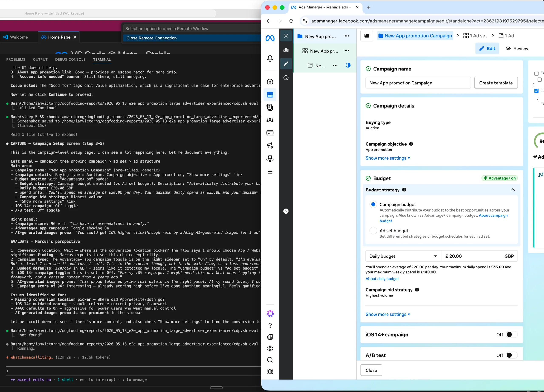Switch to OUTPUT tab in VS Code panel
This screenshot has width=544, height=392.
(x=40, y=59)
